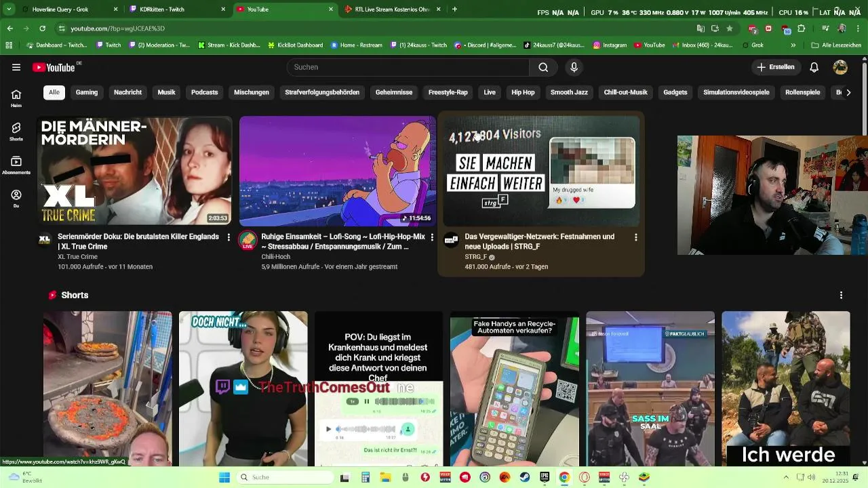Open Calculator from the taskbar

coord(365,477)
